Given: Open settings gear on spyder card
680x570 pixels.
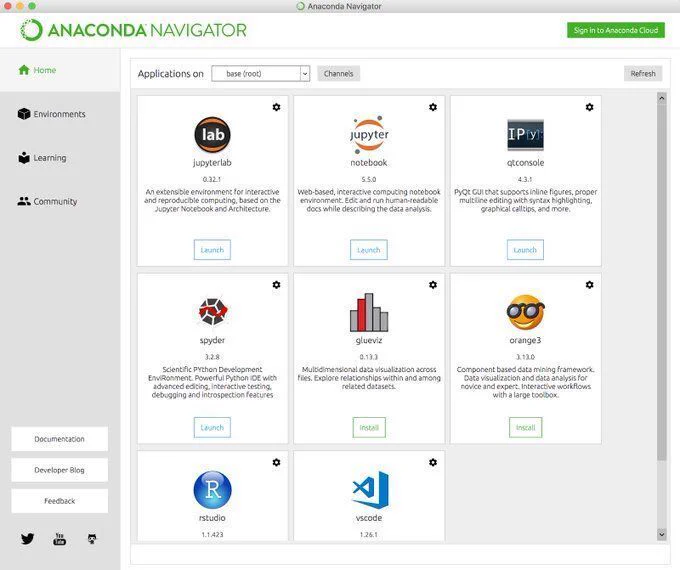Looking at the screenshot, I should point(276,285).
